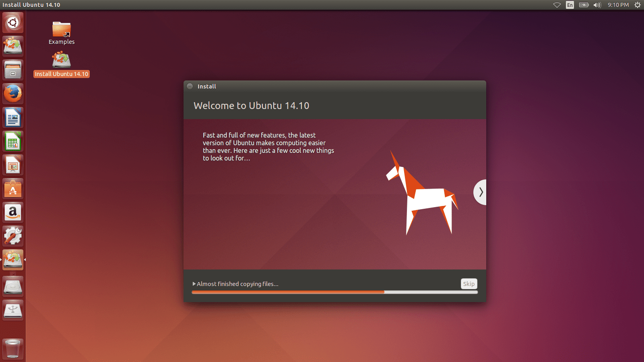
Task: Click the origami unicorn illustration
Action: click(422, 193)
